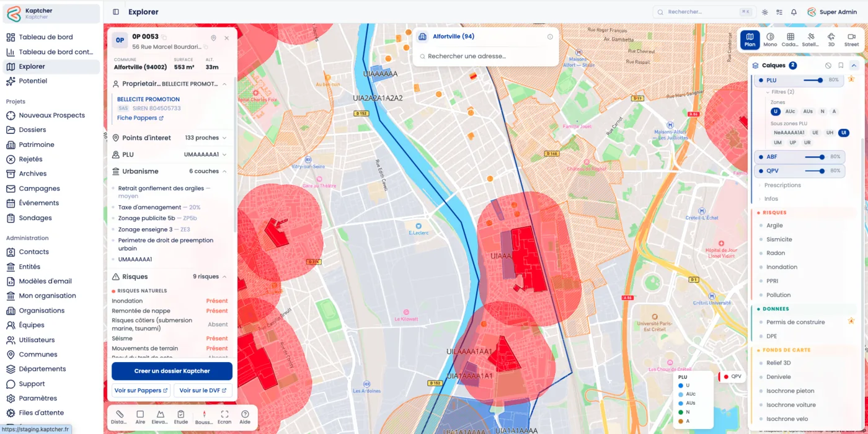This screenshot has height=434, width=868.
Task: Toggle sub-zone filter NeAAAAA1A1
Action: pos(789,133)
